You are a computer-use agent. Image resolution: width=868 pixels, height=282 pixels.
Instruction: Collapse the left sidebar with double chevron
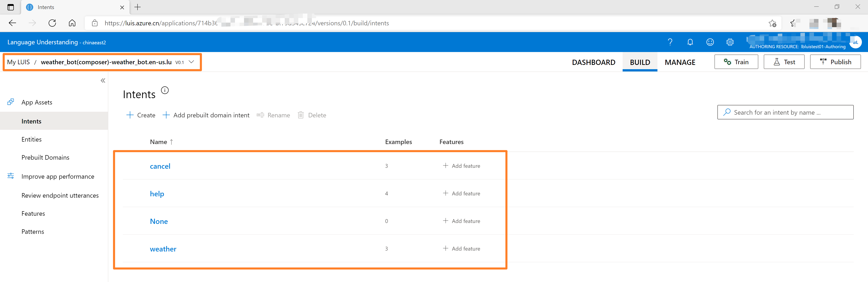click(x=103, y=81)
